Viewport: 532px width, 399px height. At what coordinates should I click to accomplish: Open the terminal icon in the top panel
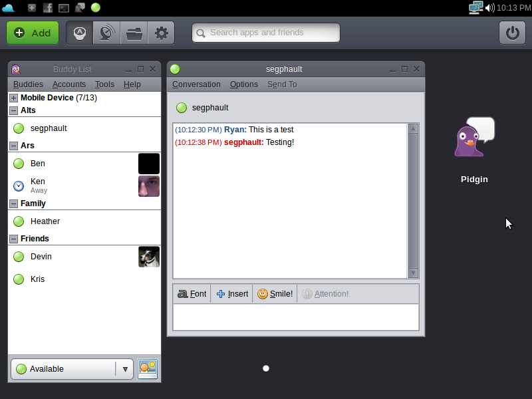click(x=64, y=8)
